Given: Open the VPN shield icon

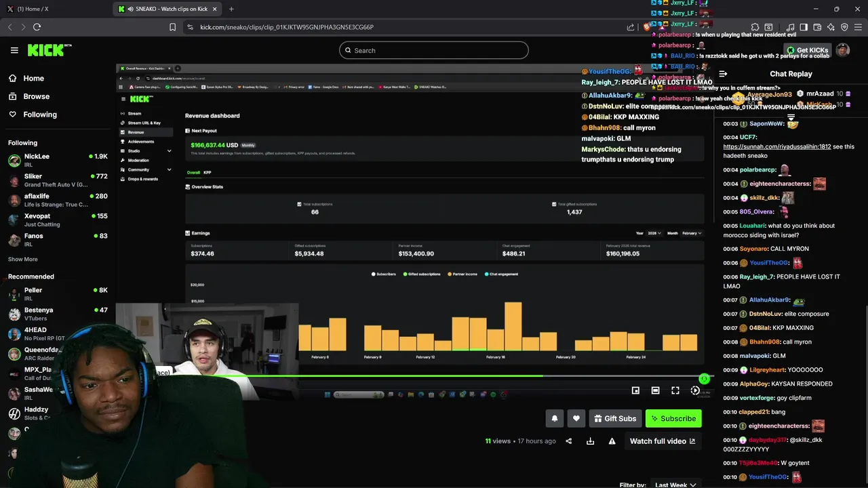Looking at the screenshot, I should (x=844, y=27).
